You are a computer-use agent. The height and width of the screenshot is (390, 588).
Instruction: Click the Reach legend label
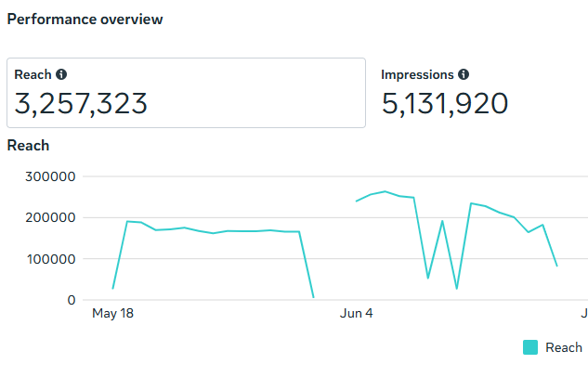tap(564, 347)
